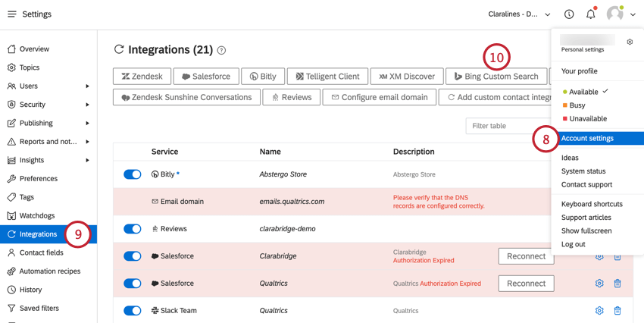This screenshot has width=644, height=323.
Task: Click the emails.qualtrics.com name cell
Action: 292,202
